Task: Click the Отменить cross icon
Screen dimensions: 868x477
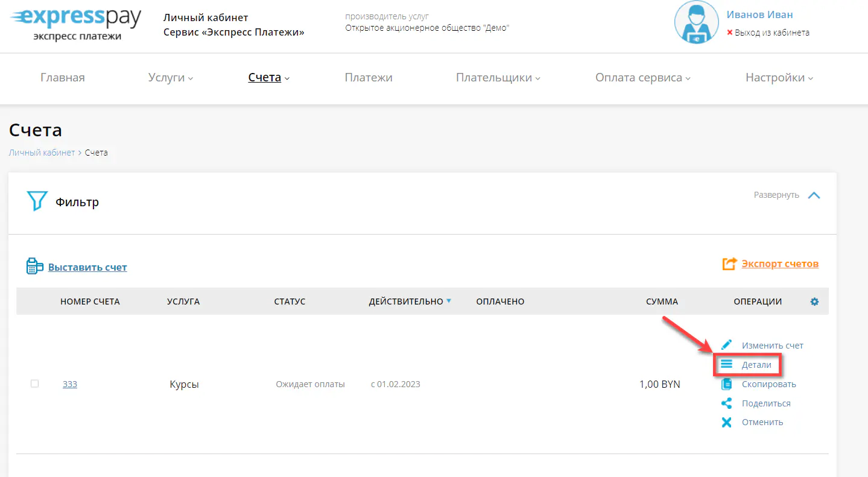Action: 727,422
